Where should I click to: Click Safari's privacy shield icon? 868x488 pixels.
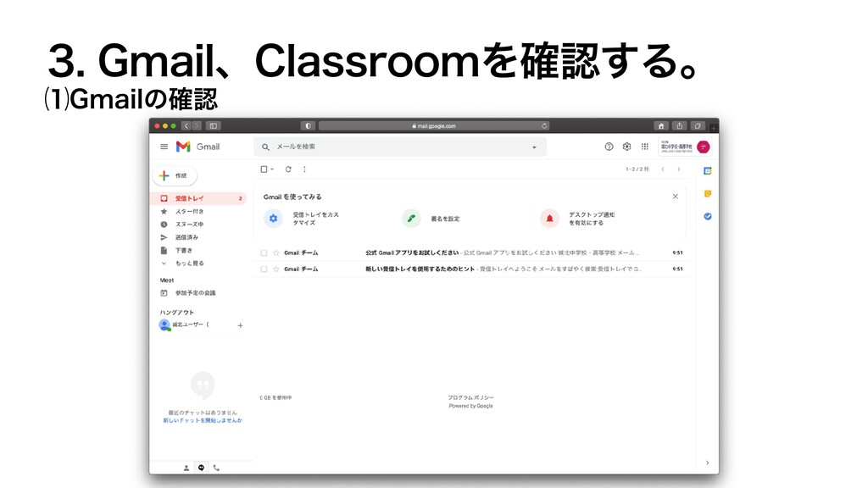click(x=308, y=126)
